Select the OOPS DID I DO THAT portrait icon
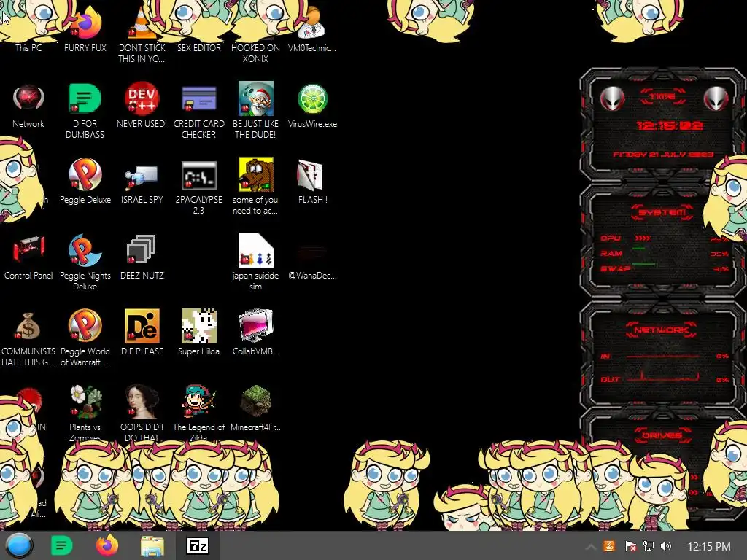The height and width of the screenshot is (560, 747). [142, 413]
